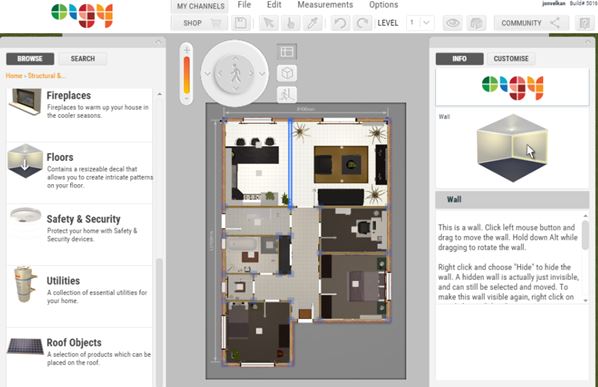
Task: Switch to walkthrough stairs view icon
Action: 287,94
